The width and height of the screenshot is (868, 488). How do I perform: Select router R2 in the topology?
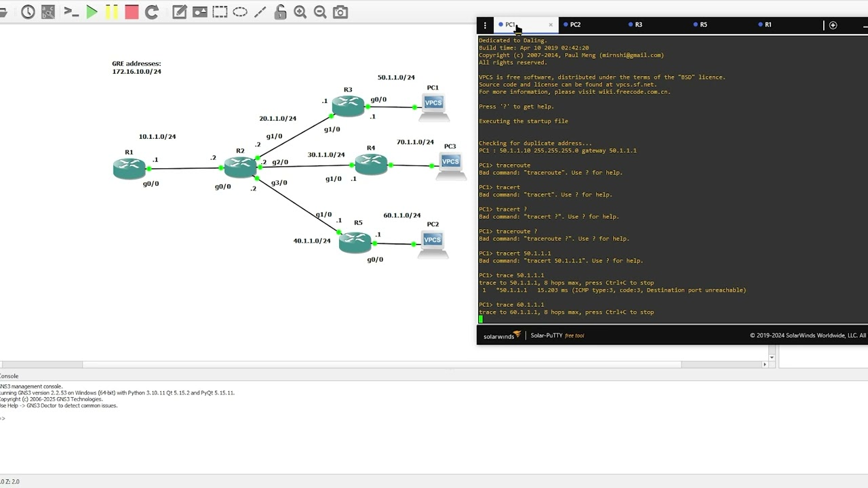point(240,167)
